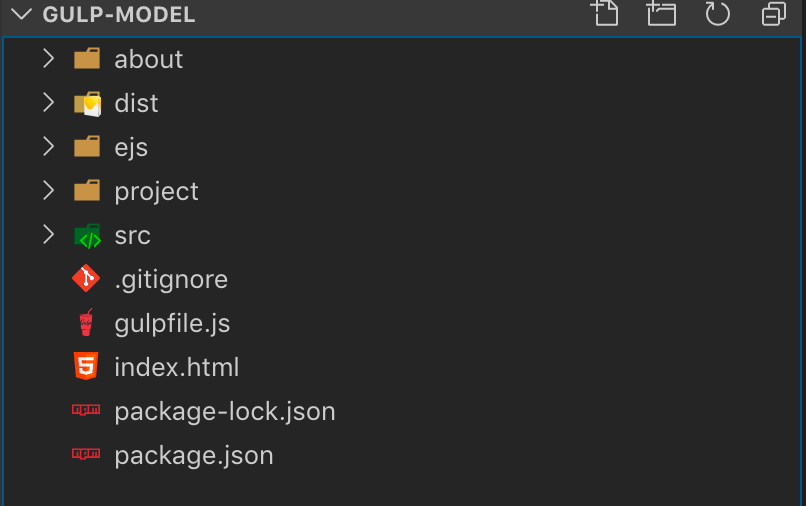The image size is (806, 506).
Task: Click the git icon next to .gitignore
Action: 86,279
